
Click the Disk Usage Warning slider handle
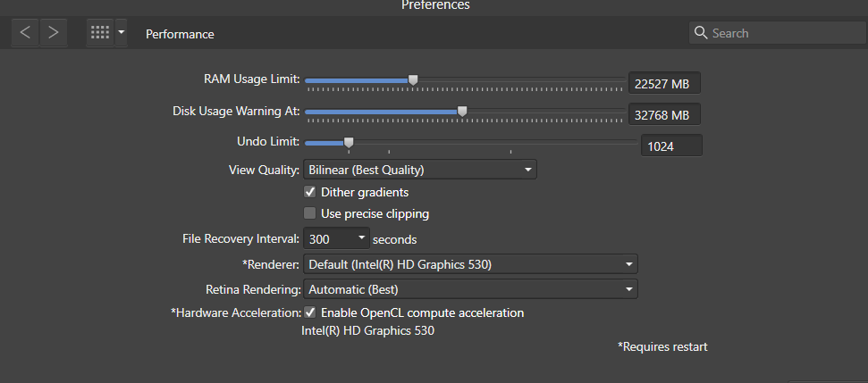(461, 112)
